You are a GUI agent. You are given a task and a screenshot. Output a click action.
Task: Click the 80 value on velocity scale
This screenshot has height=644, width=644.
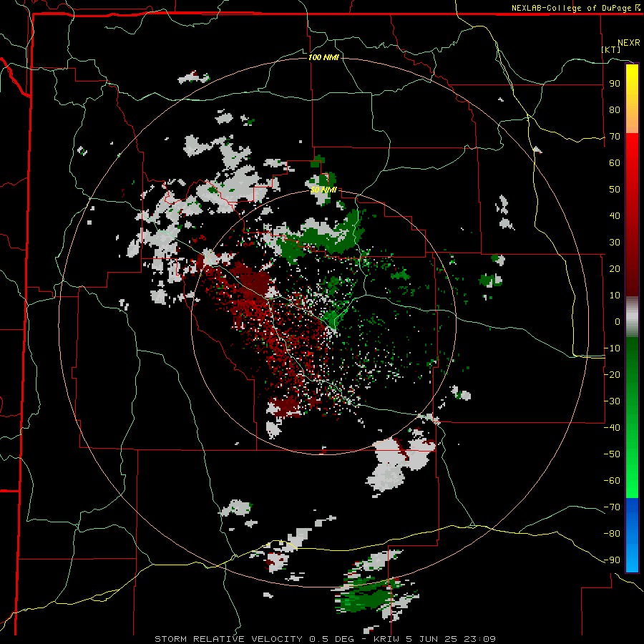(615, 110)
